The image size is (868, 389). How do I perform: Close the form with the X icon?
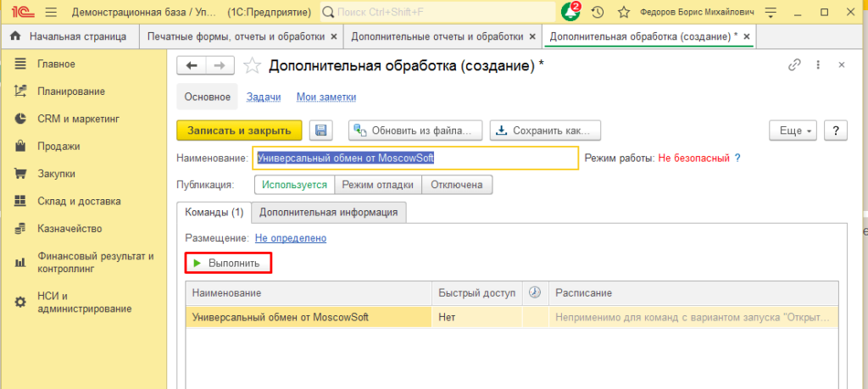pos(842,65)
